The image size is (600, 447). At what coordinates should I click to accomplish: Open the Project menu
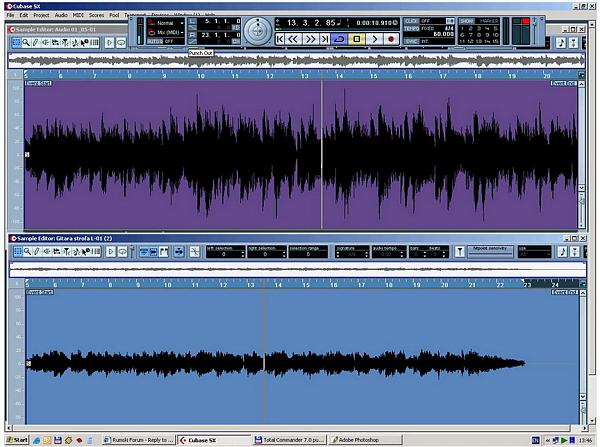pos(41,15)
